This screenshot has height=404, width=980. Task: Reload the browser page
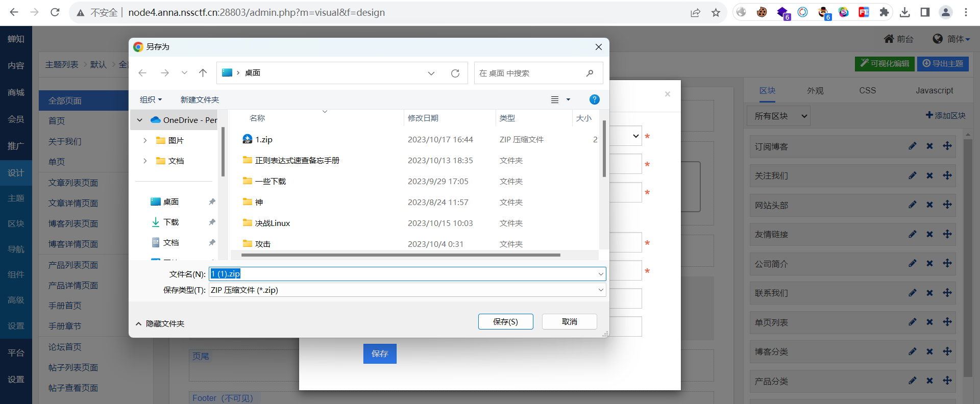[x=55, y=12]
